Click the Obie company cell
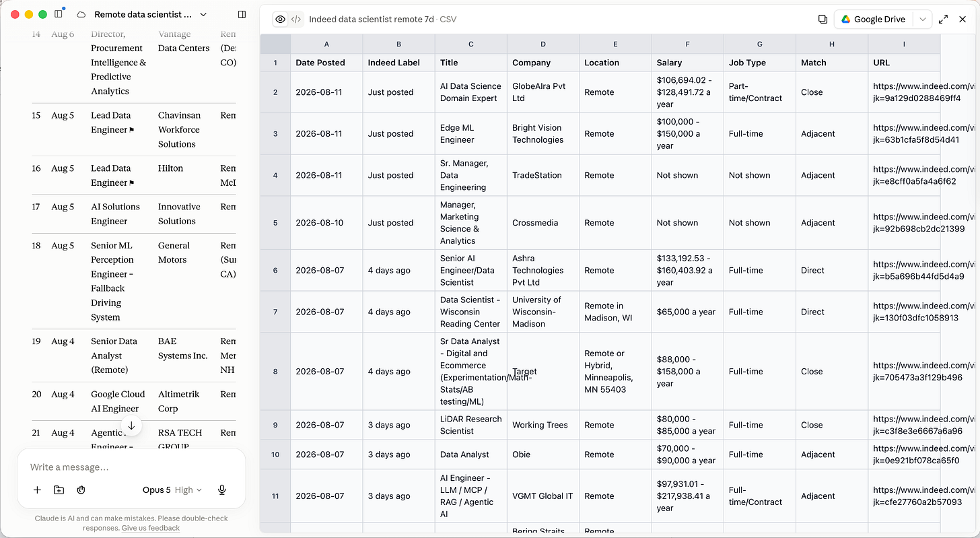Viewport: 980px width, 538px height. tap(543, 455)
